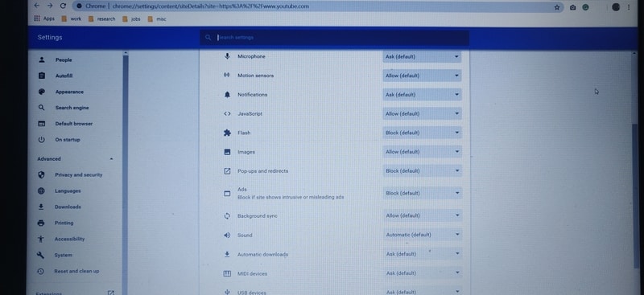This screenshot has width=644, height=295.
Task: Open Pop-ups and redirects dropdown
Action: [422, 170]
